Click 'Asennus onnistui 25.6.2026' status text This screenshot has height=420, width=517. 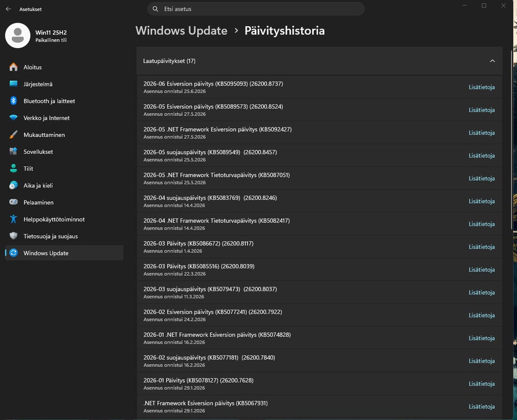click(x=174, y=92)
